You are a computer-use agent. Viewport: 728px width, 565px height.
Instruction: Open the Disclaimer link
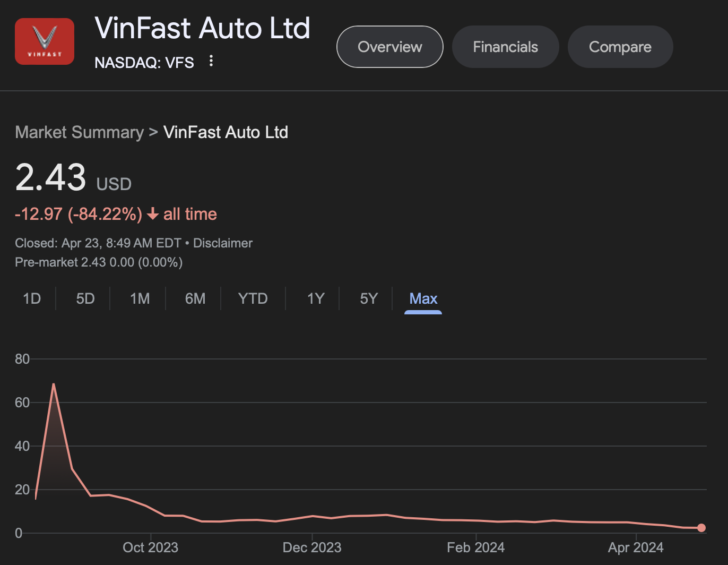coord(223,243)
